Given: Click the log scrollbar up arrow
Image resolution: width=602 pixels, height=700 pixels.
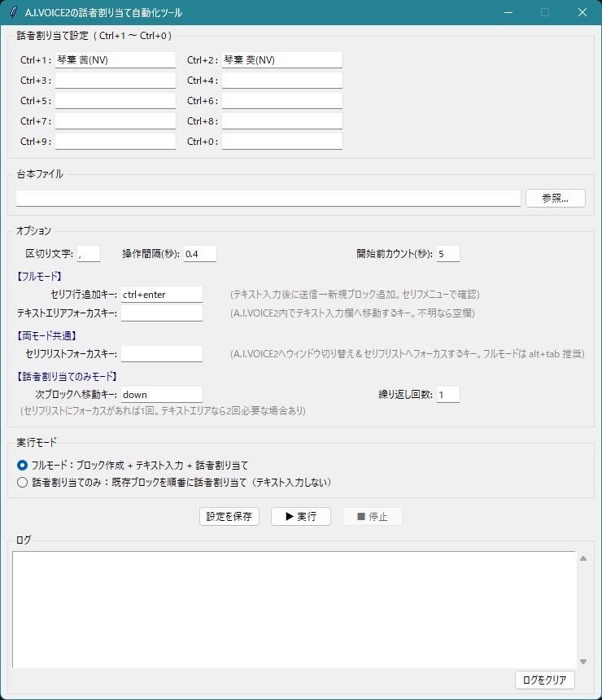Looking at the screenshot, I should tap(582, 558).
